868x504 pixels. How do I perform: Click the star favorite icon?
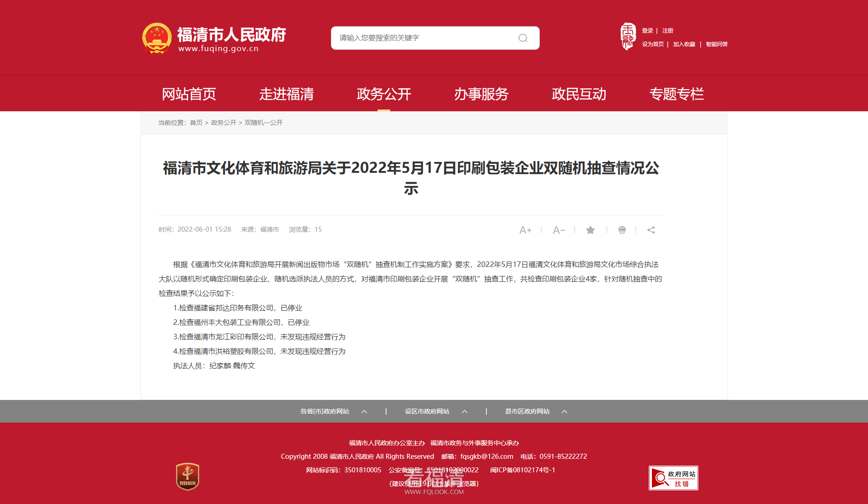click(590, 230)
